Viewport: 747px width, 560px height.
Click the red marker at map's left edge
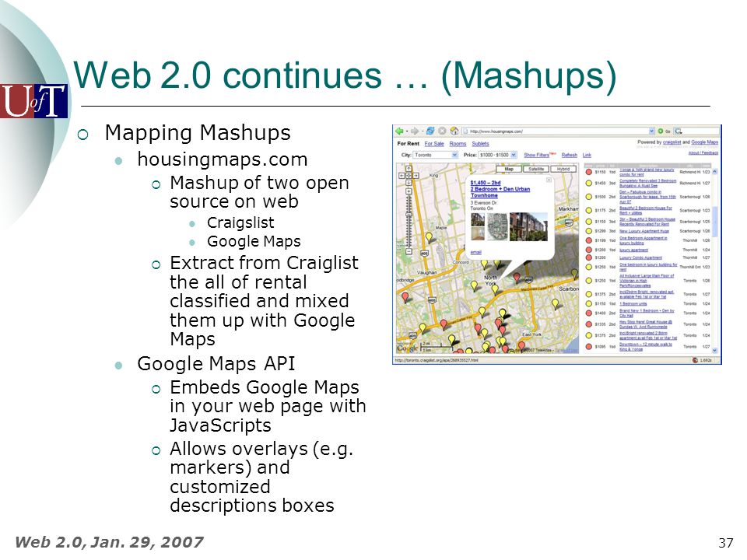pos(405,298)
